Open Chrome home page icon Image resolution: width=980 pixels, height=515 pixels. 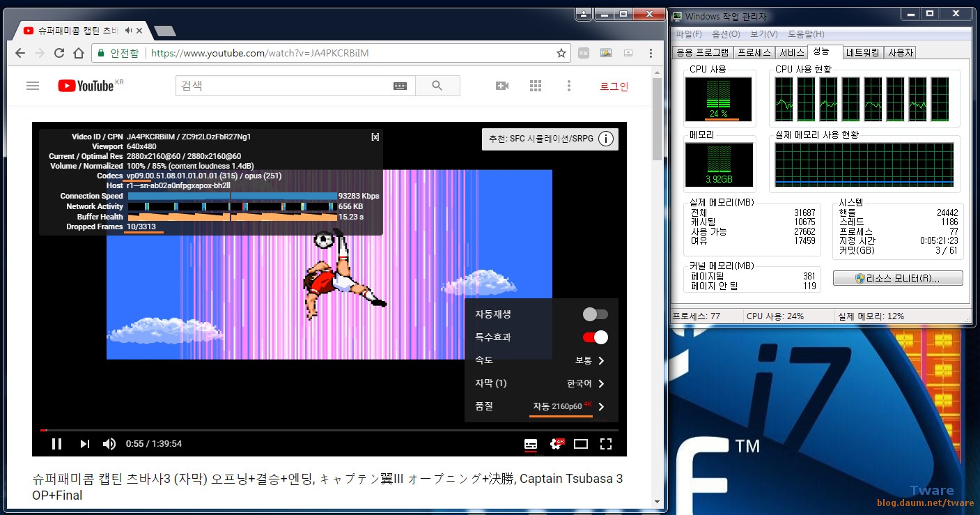(x=79, y=53)
